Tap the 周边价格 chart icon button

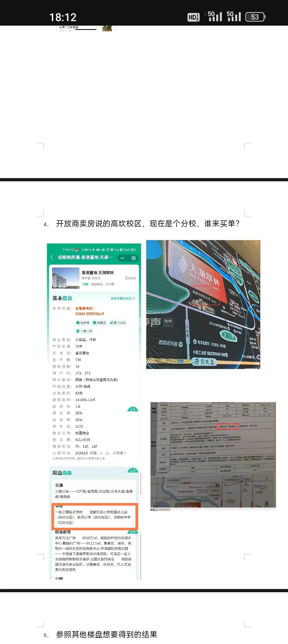pyautogui.click(x=118, y=323)
